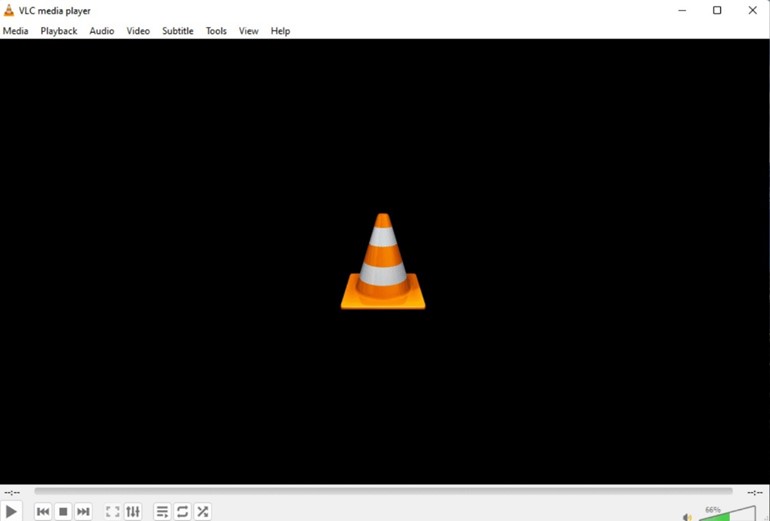
Task: Mute audio via speaker icon
Action: 687,517
